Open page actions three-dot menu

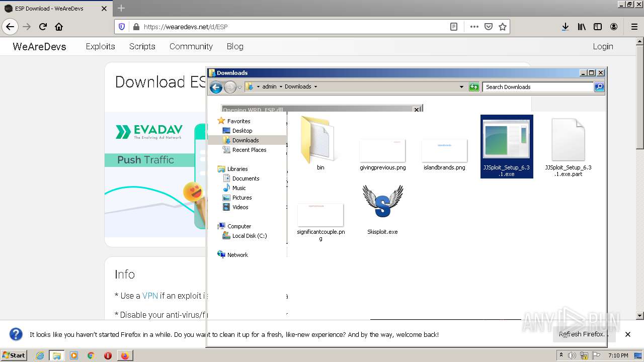[474, 27]
